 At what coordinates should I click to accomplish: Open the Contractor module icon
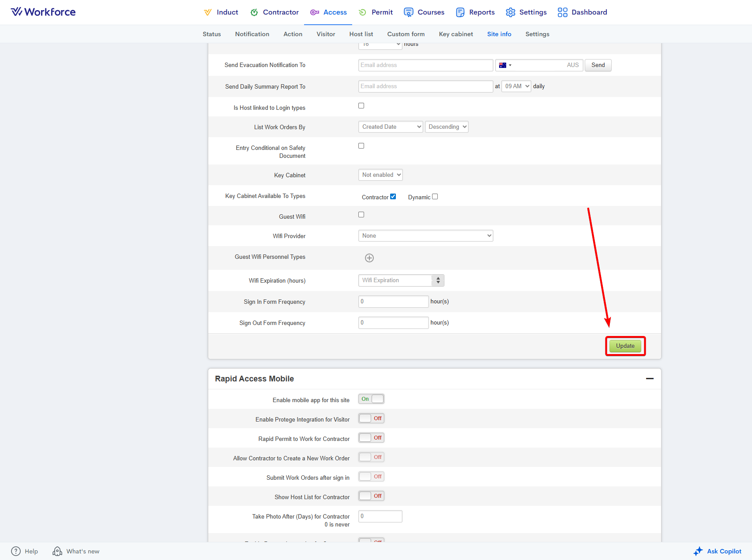pyautogui.click(x=254, y=12)
